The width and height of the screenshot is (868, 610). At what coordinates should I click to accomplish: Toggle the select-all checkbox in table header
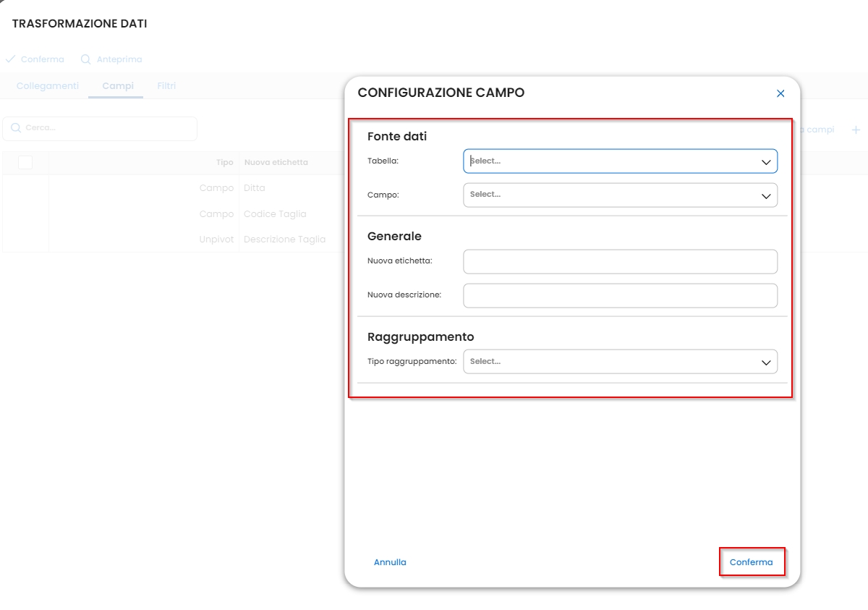25,162
